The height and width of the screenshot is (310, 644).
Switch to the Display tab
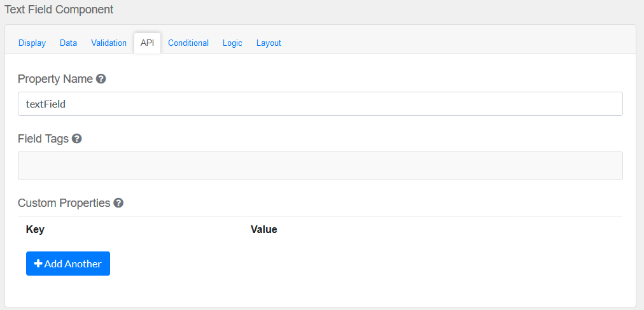[32, 43]
